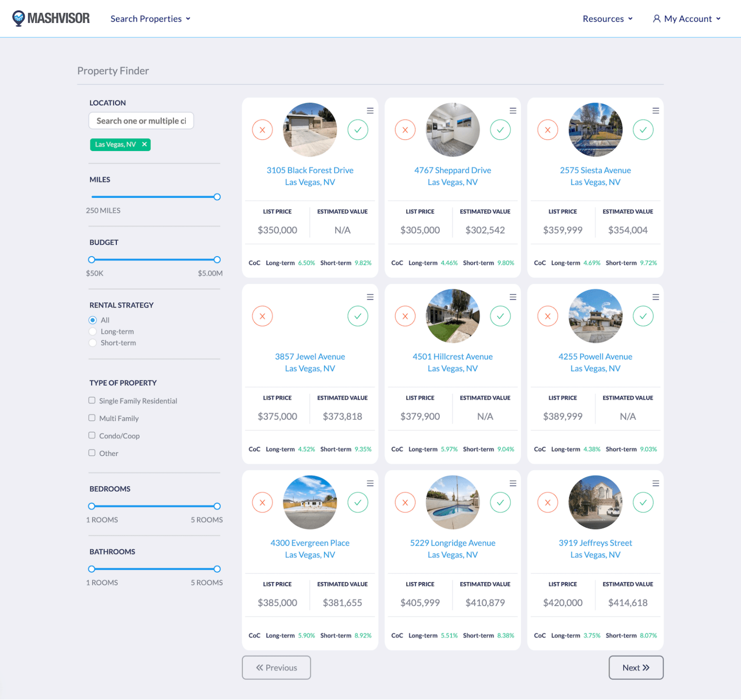
Task: Go to the next page of results
Action: 636,668
